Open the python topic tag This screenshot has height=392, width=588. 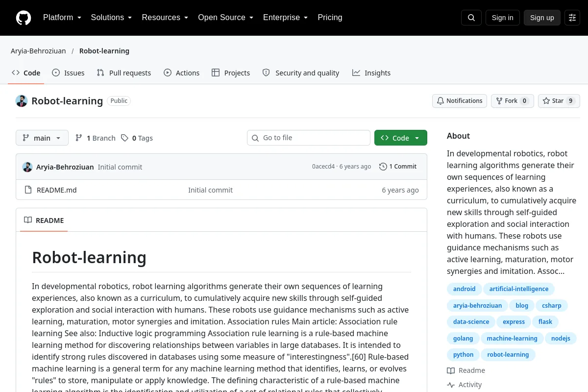point(464,355)
